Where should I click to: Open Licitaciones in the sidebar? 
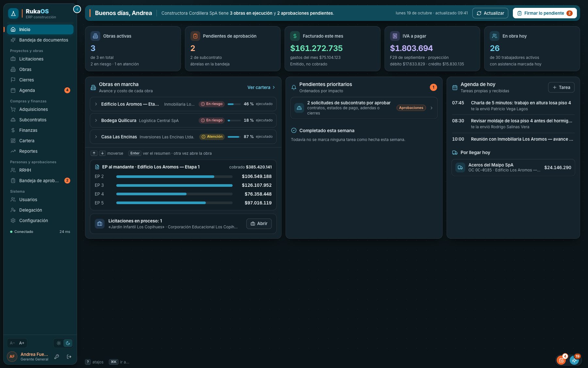(x=40, y=59)
